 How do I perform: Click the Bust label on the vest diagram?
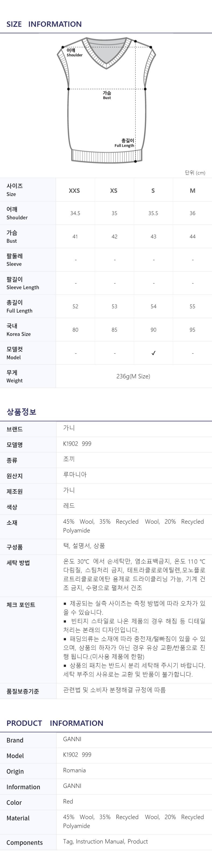(x=107, y=95)
